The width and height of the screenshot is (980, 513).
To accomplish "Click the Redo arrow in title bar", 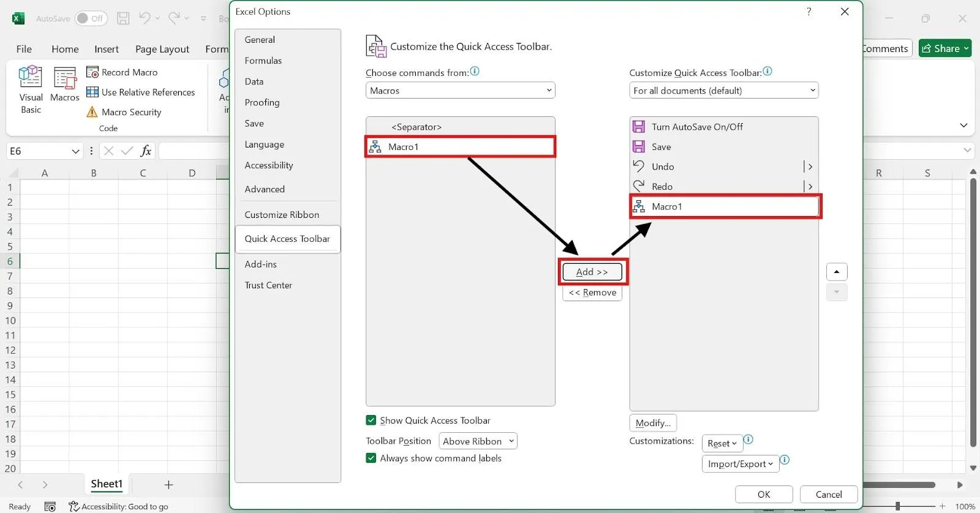I will [175, 18].
